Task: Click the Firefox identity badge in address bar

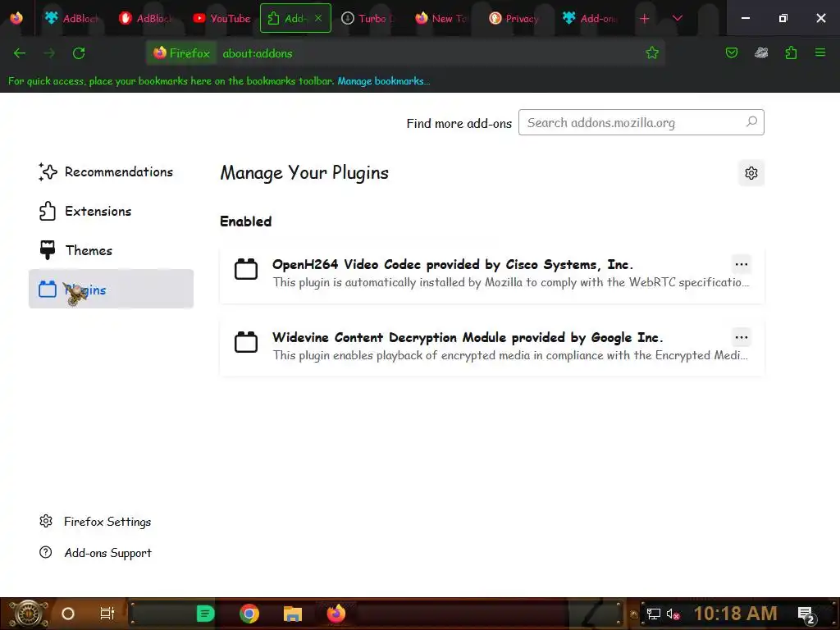Action: click(x=181, y=53)
